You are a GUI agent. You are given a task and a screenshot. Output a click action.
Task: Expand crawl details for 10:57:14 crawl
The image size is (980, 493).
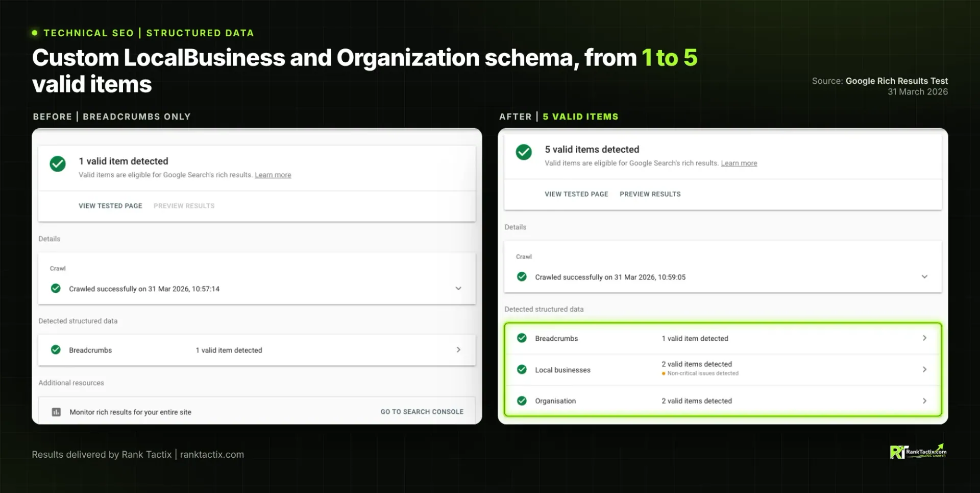[x=458, y=289]
